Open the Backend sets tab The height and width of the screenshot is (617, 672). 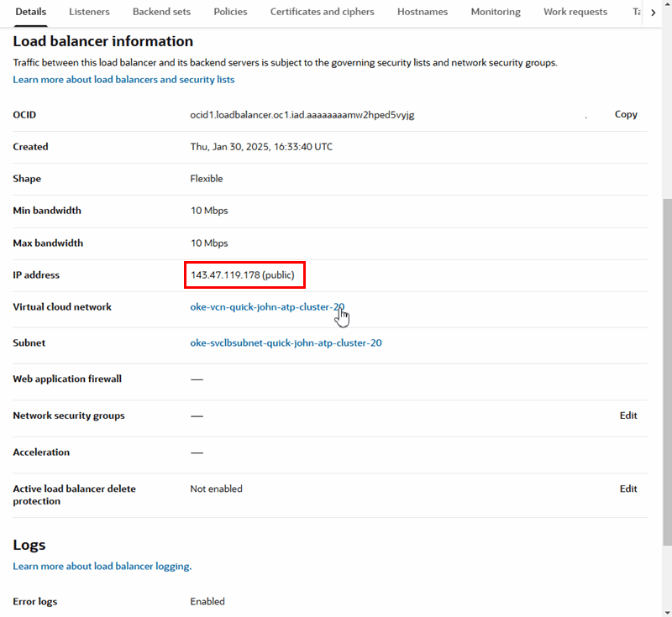161,12
